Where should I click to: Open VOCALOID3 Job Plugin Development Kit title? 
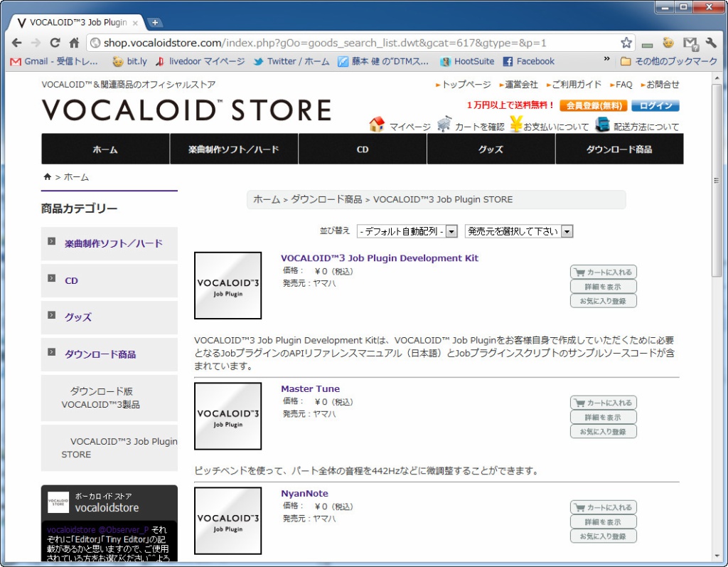click(x=380, y=258)
